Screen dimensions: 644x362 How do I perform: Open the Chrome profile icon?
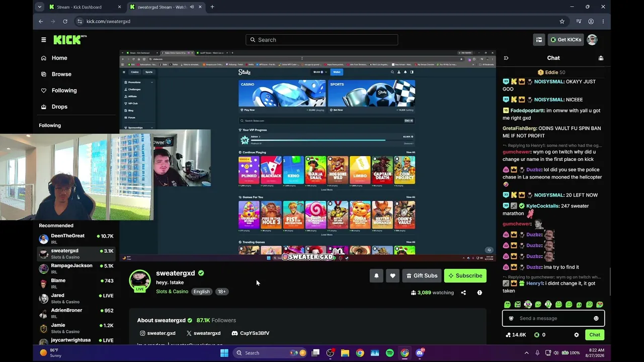point(591,22)
